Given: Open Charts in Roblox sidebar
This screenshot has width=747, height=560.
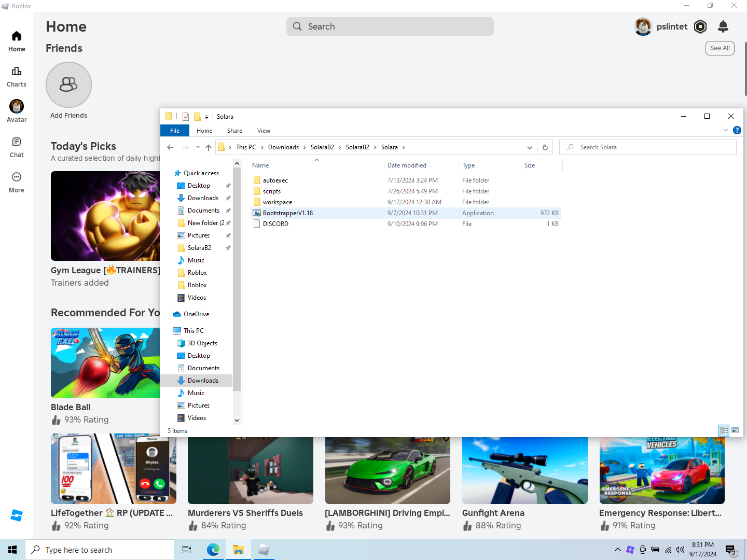Looking at the screenshot, I should tap(17, 76).
